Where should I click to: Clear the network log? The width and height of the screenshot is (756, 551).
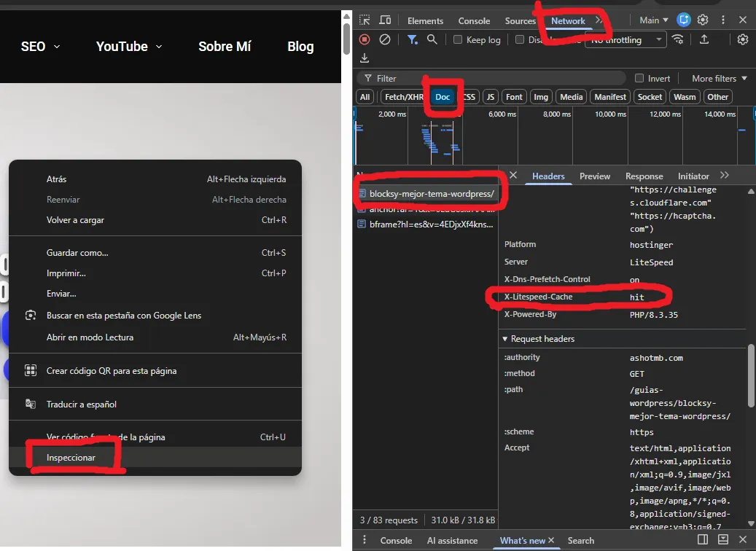(x=385, y=39)
